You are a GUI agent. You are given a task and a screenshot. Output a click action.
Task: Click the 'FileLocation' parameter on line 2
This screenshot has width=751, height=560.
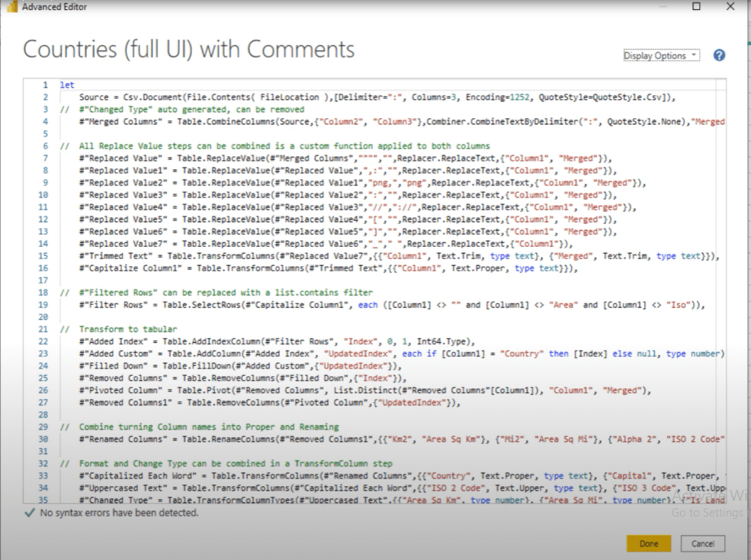(289, 98)
